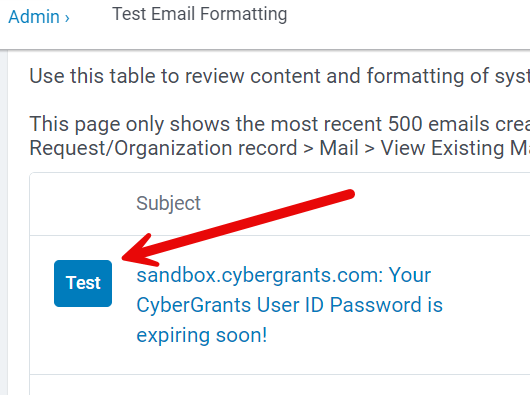Click the Subject column header
Viewport: 530px width, 395px height.
[x=168, y=203]
